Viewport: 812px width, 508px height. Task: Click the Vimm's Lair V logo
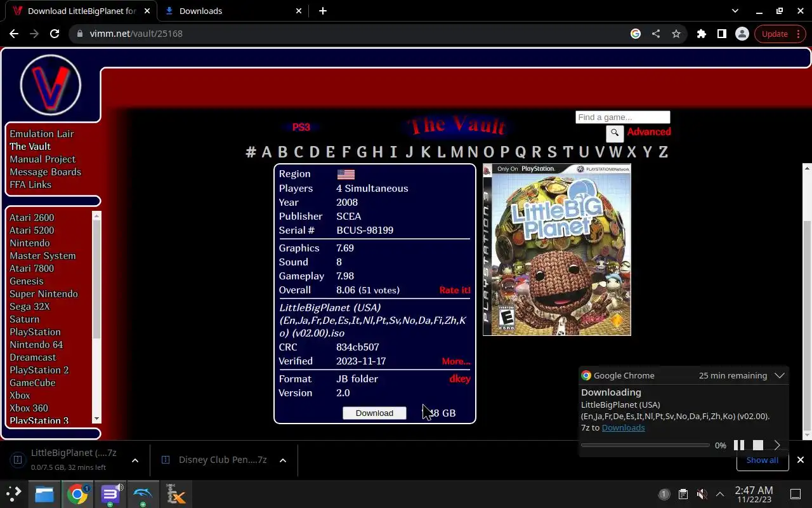[51, 84]
